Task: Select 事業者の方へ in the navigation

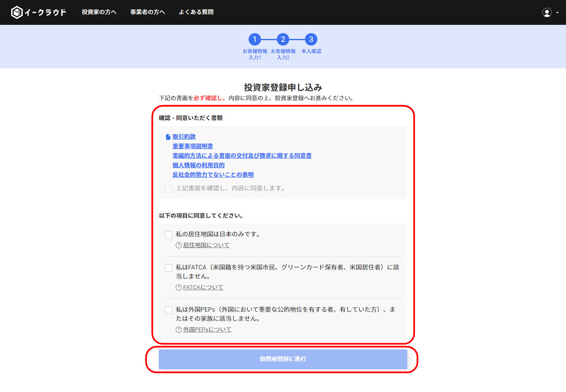Action: pos(147,12)
